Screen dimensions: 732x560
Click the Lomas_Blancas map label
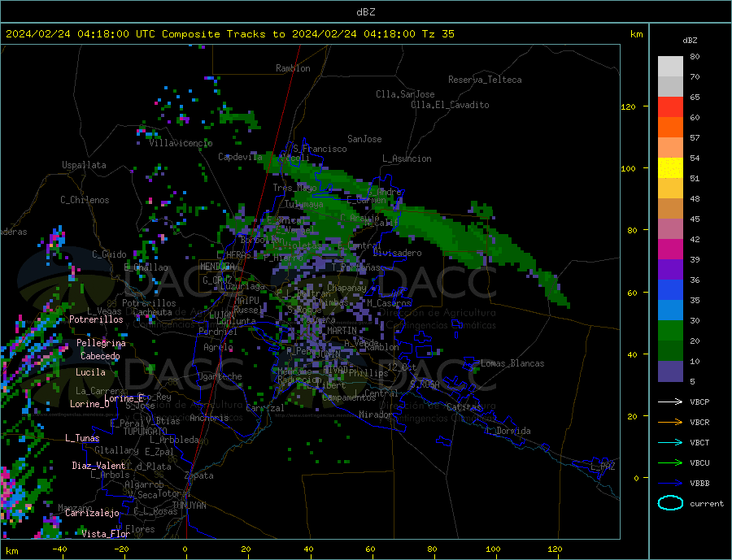coord(512,363)
